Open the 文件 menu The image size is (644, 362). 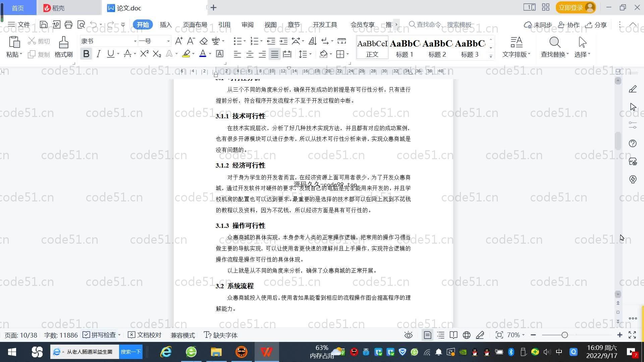[19, 24]
